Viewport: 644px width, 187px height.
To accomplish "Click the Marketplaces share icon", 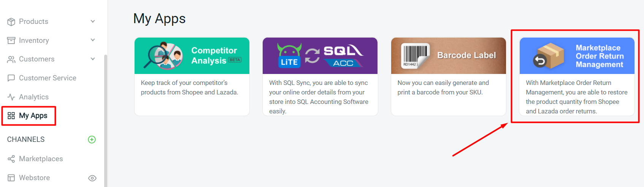I will pos(11,159).
